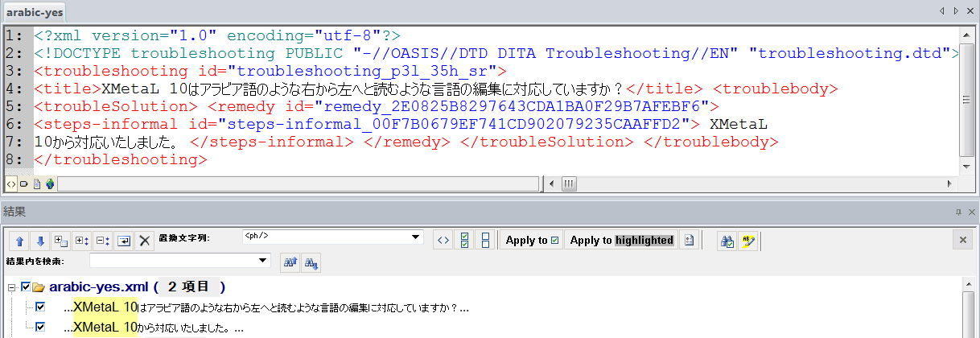980x338 pixels.
Task: Click previous document tab arrow at top right
Action: click(943, 11)
